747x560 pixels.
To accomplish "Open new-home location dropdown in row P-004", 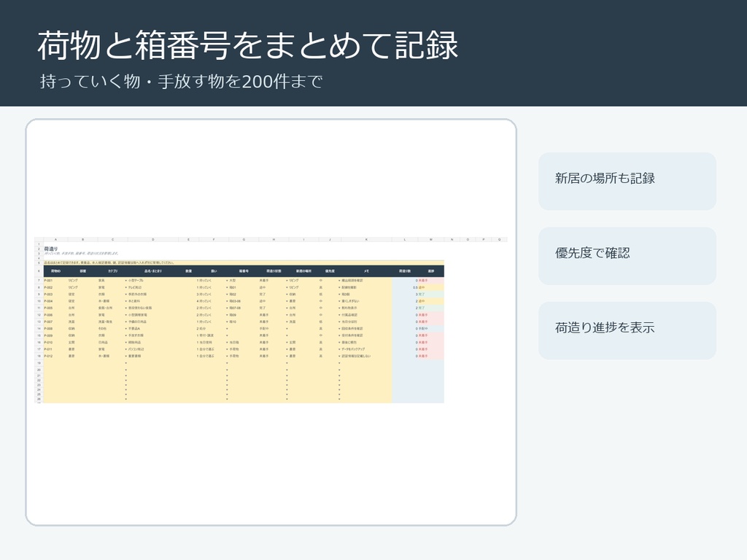I will [x=287, y=301].
